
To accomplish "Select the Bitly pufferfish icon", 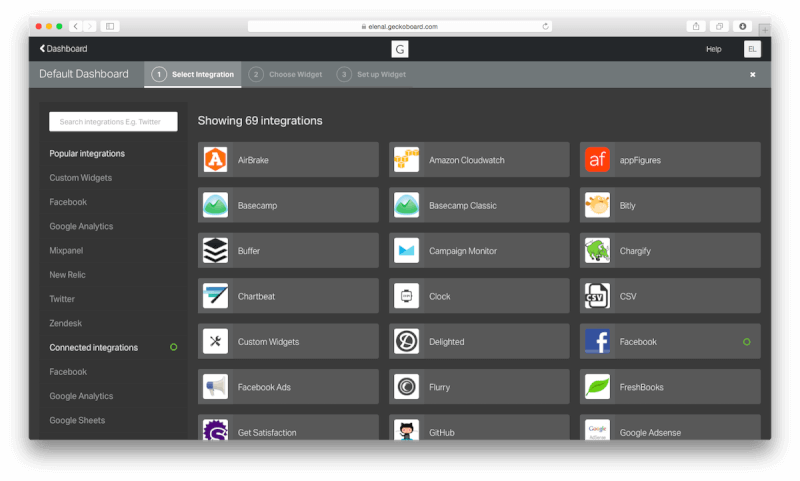I will [597, 205].
